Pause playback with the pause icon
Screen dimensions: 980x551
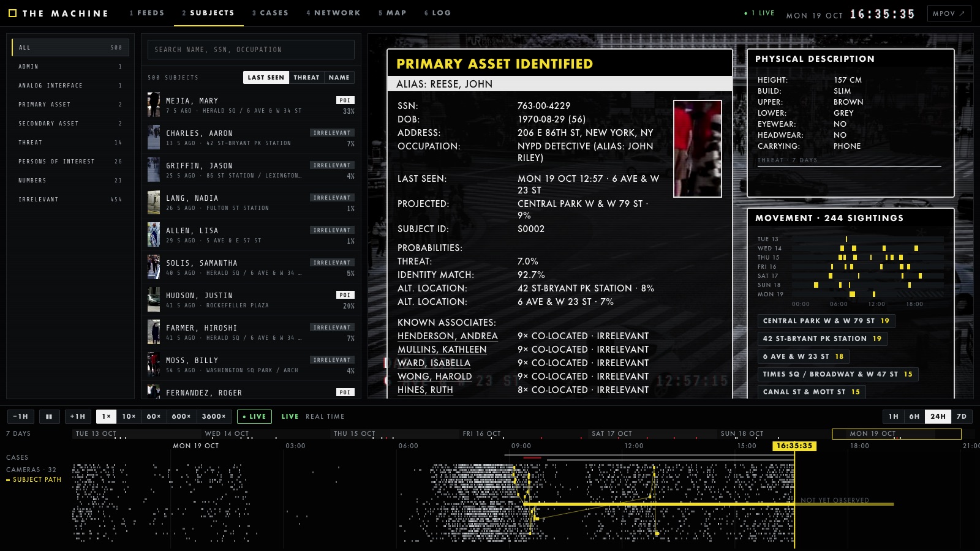point(49,416)
